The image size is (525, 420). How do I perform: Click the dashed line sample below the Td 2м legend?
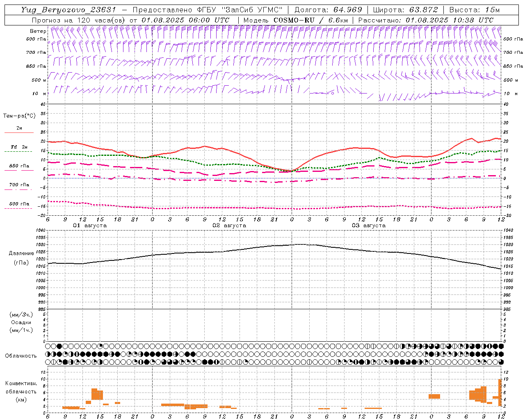click(x=18, y=151)
